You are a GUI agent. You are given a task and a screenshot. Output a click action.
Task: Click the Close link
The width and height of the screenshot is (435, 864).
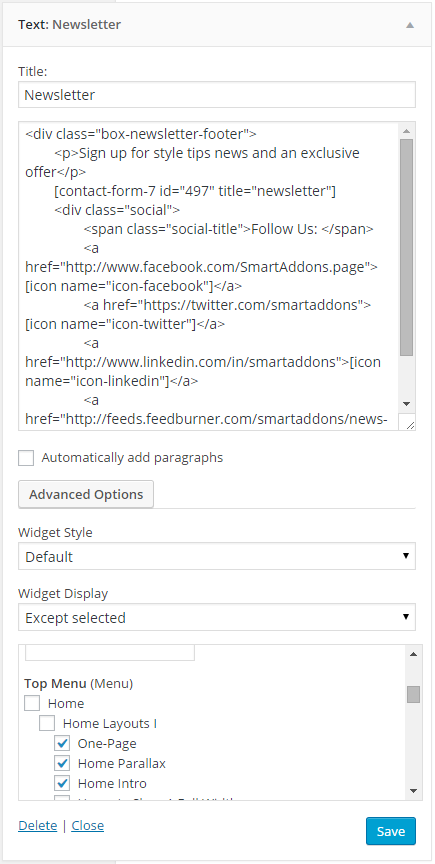88,825
